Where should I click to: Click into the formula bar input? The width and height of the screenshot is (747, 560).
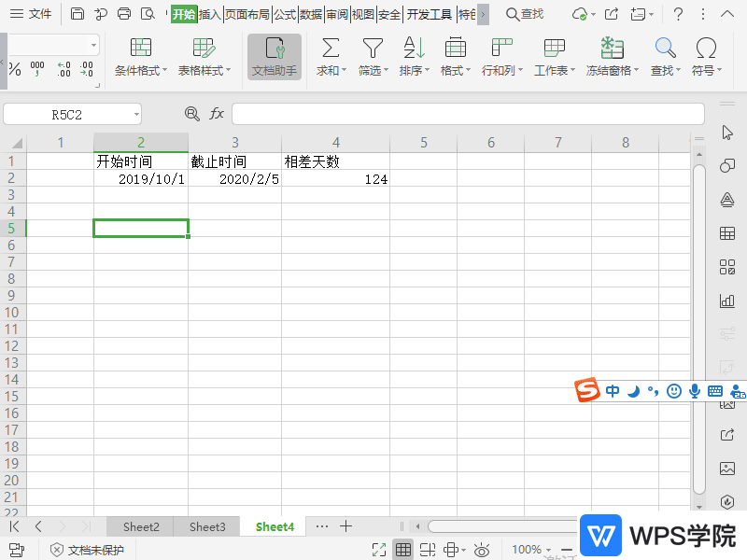(468, 114)
